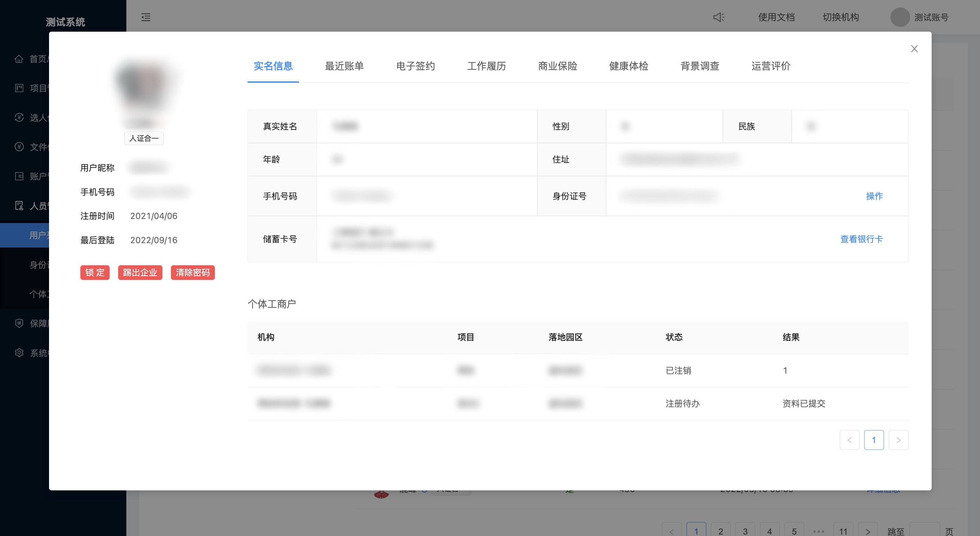980x536 pixels.
Task: Select the 账户 wallet icon in sidebar
Action: tap(19, 176)
